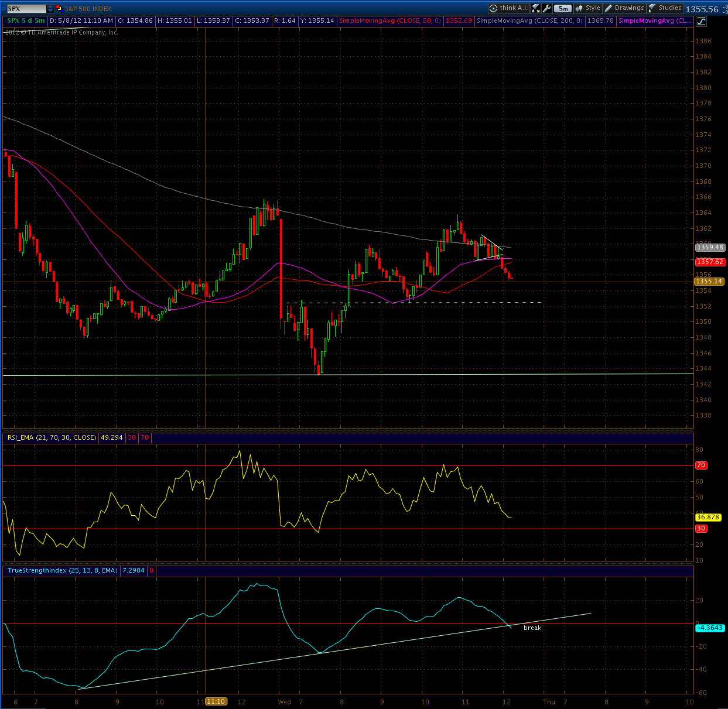Screen dimensions: 728x709
Task: Click the flask quick study icon
Action: [536, 8]
